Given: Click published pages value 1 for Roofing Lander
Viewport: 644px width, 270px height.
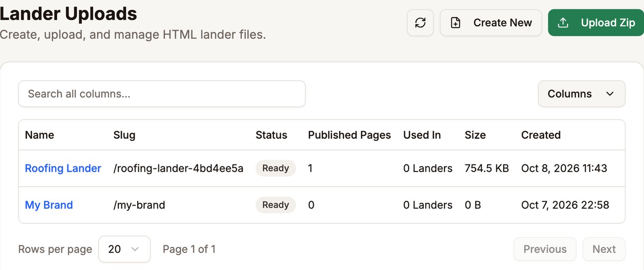Looking at the screenshot, I should click(311, 168).
